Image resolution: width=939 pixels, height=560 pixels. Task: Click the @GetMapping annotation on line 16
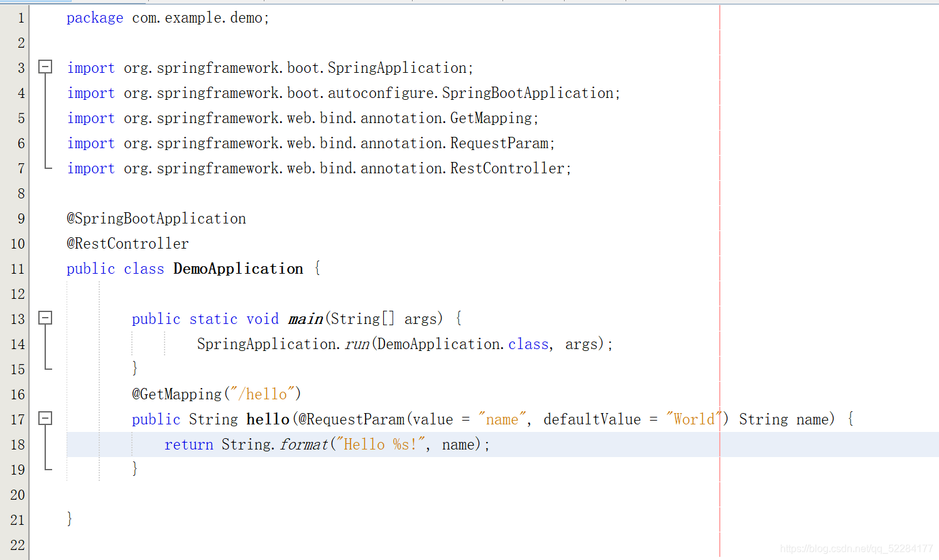[176, 395]
